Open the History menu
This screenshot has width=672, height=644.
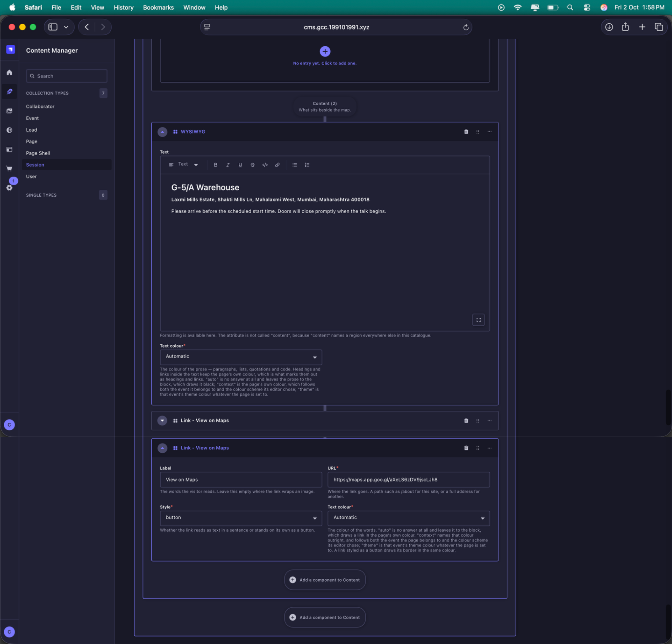123,8
